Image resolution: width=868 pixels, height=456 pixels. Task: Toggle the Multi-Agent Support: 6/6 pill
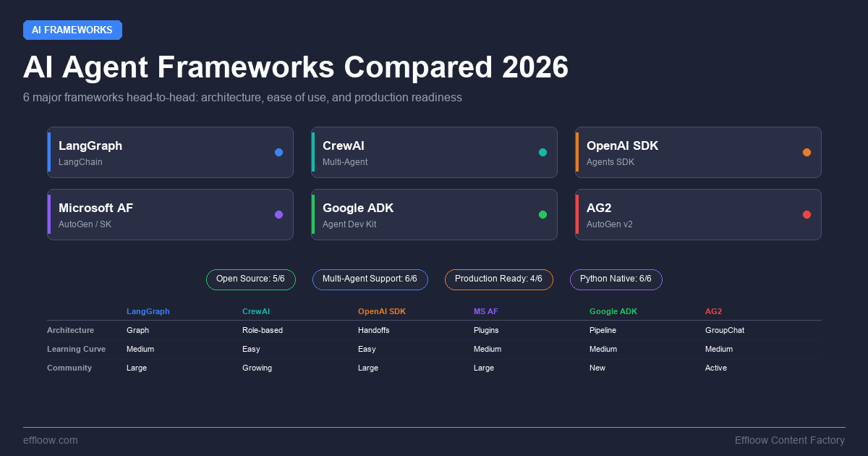click(370, 279)
